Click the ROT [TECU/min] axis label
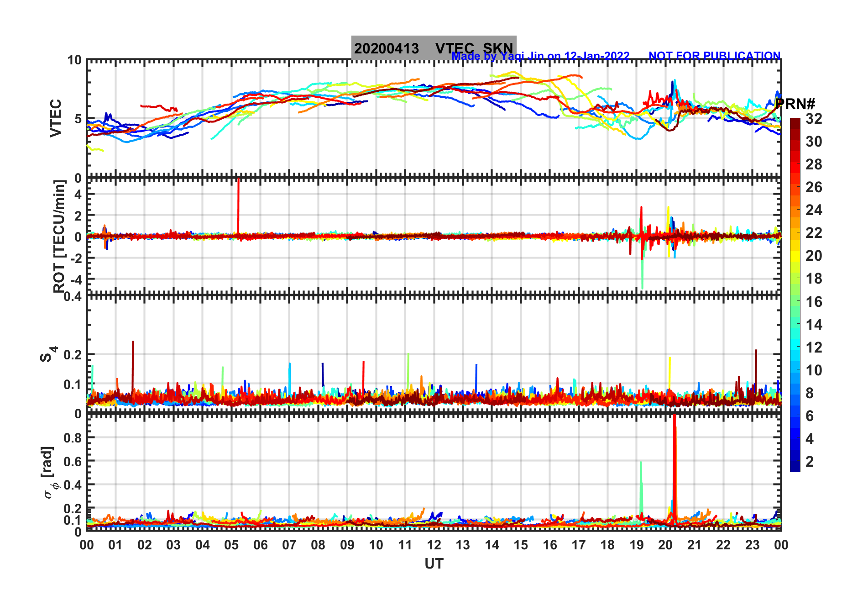The height and width of the screenshot is (590, 868). 59,236
